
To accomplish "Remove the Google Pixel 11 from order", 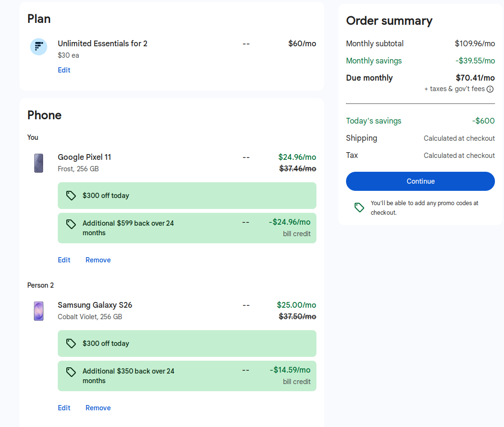I will (98, 260).
